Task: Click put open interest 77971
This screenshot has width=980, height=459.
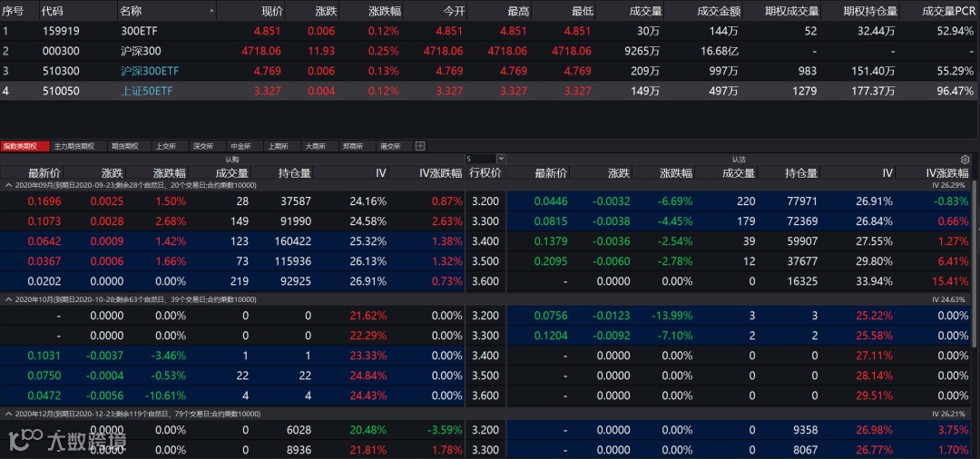Action: (801, 201)
